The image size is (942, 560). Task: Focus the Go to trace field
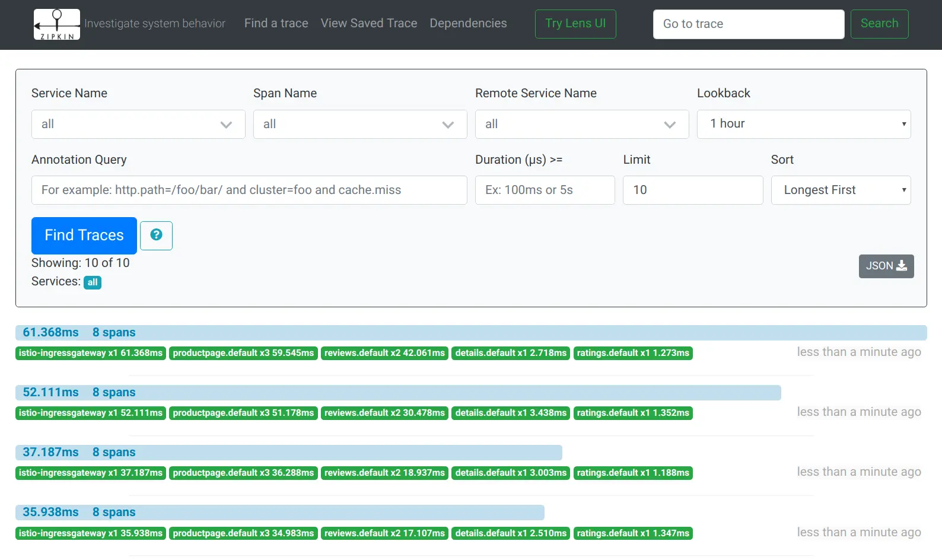point(749,24)
